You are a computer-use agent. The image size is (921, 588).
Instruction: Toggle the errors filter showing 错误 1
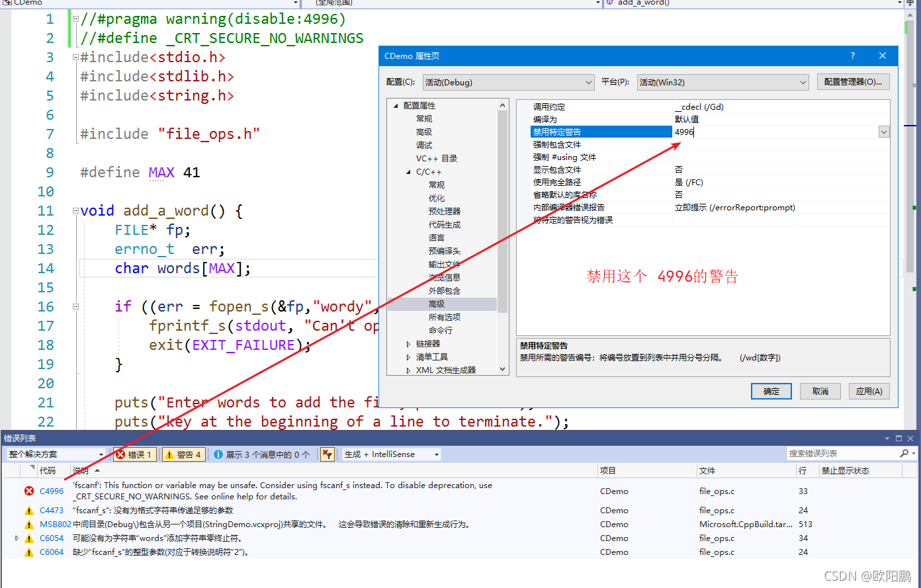[135, 454]
